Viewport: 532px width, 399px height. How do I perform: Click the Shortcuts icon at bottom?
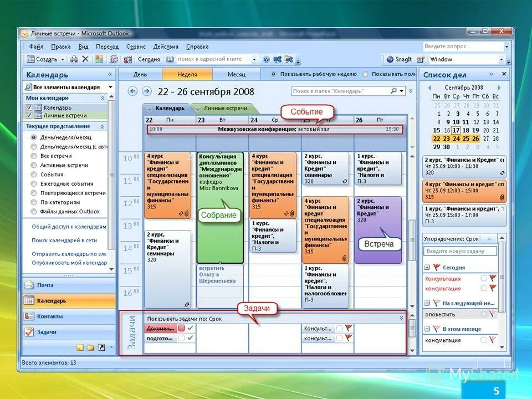pyautogui.click(x=101, y=347)
